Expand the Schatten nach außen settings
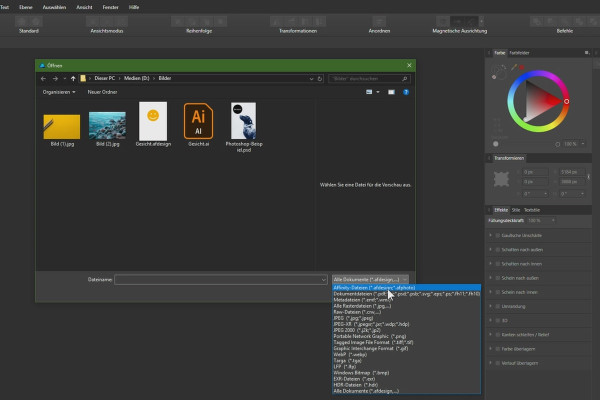 click(491, 249)
